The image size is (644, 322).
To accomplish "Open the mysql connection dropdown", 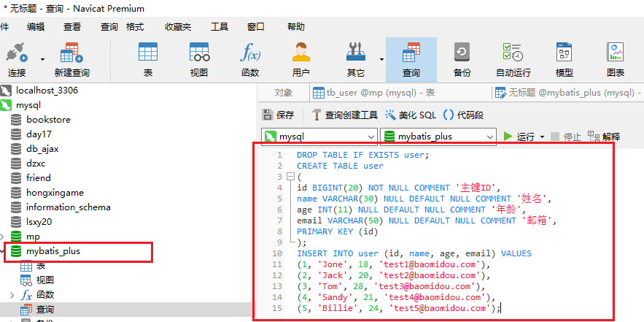I will tap(319, 137).
